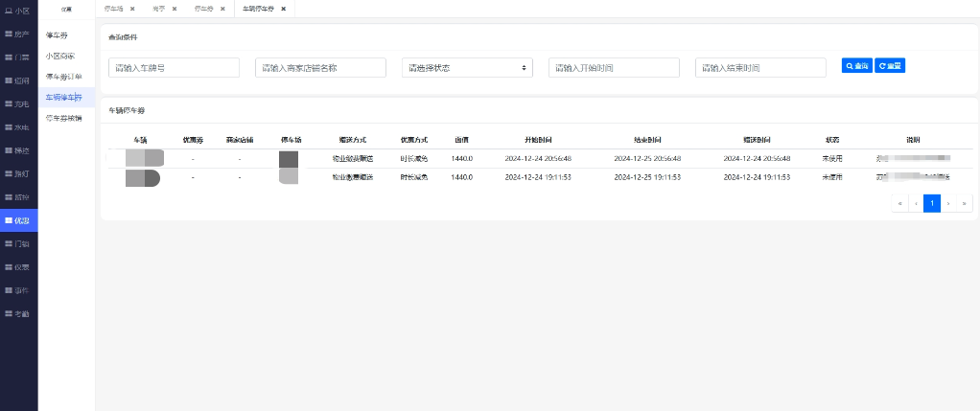This screenshot has width=980, height=411.
Task: Expand the 请选择状态 status dropdown
Action: point(467,68)
